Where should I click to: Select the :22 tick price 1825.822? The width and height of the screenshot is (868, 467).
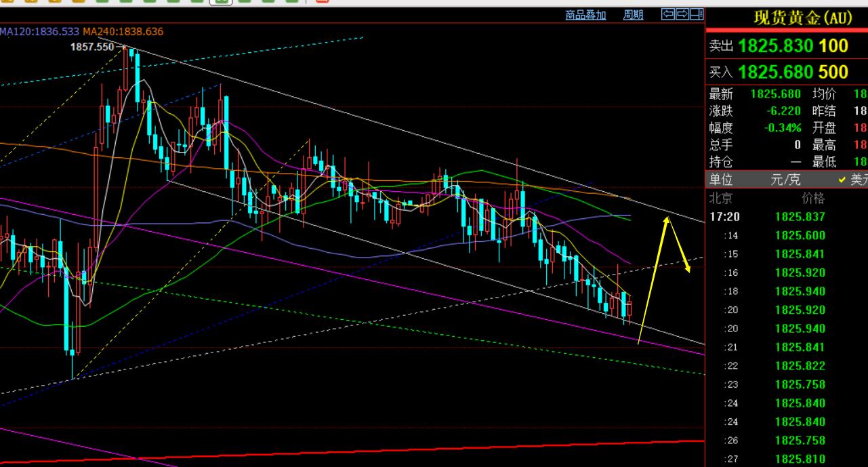point(800,365)
